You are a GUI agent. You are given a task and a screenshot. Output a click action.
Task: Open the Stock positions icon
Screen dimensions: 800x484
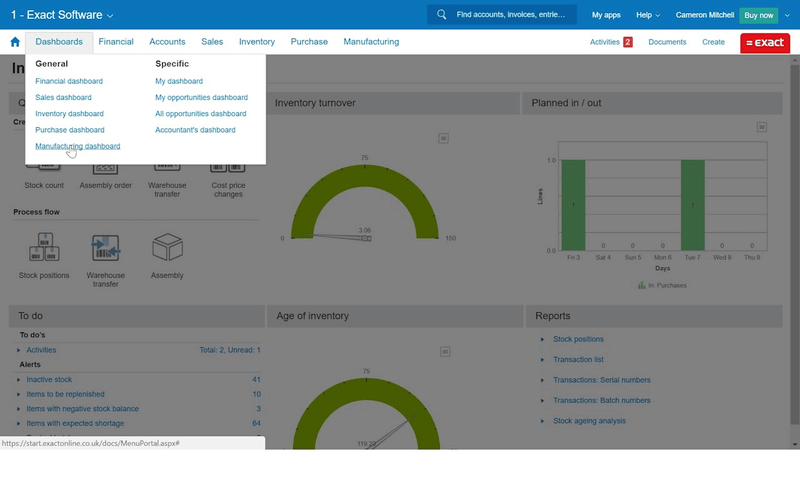(x=44, y=248)
